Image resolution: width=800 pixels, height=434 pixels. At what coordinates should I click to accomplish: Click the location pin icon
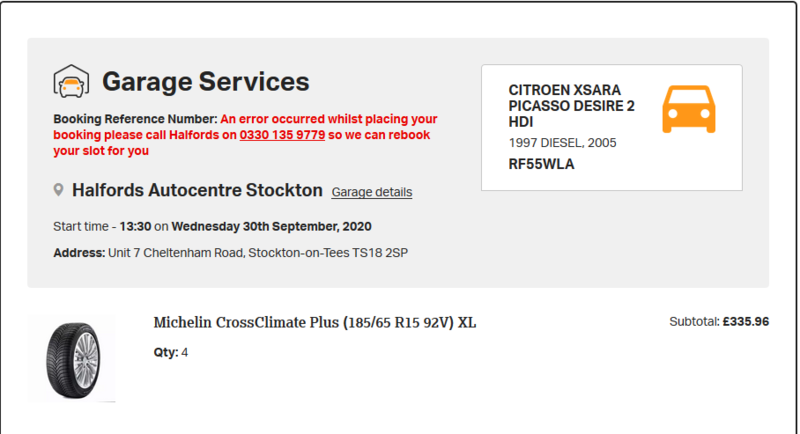(60, 190)
